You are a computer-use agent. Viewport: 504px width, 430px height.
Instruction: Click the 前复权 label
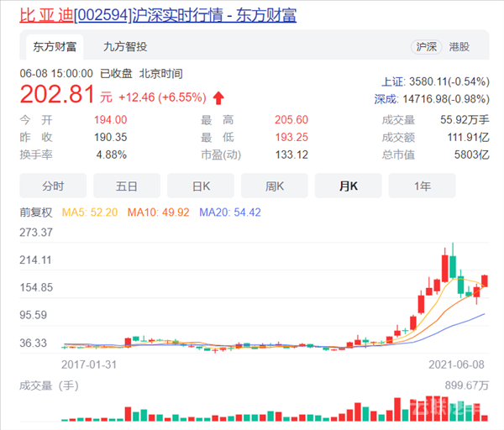36,212
